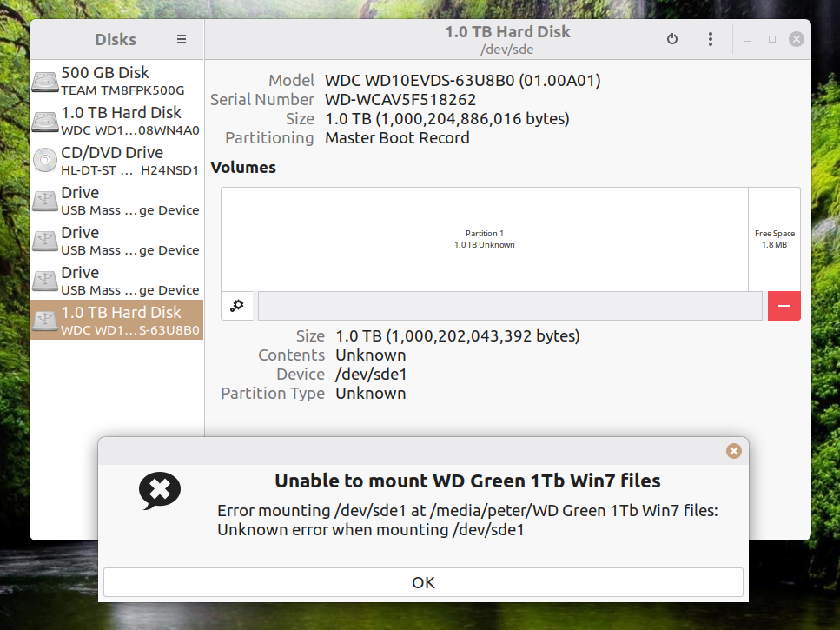
Task: Close the Disks window
Action: click(x=796, y=39)
